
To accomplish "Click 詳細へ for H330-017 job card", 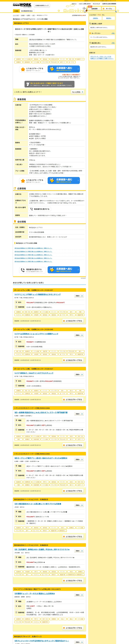I will tap(79, 374).
